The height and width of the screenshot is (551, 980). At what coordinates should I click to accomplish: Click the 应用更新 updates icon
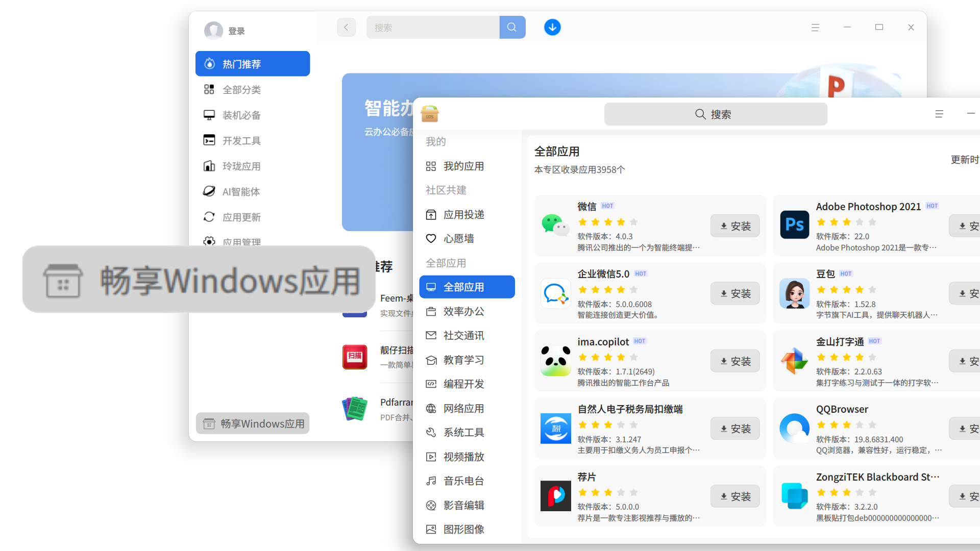209,217
